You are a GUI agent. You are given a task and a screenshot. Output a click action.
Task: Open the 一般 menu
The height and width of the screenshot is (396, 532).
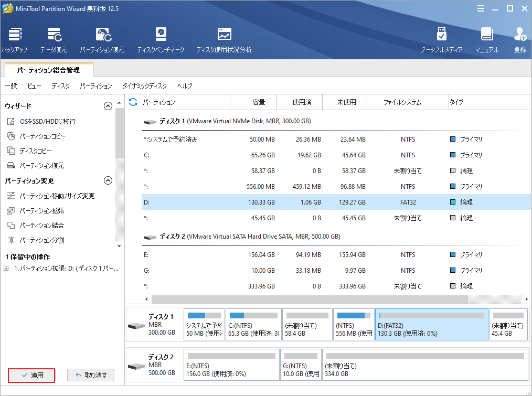(x=11, y=86)
